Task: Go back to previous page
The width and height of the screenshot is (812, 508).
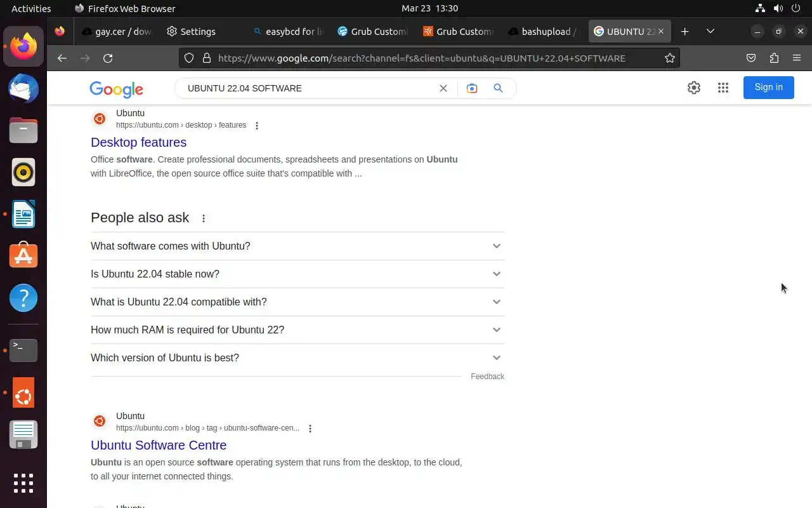Action: point(62,58)
